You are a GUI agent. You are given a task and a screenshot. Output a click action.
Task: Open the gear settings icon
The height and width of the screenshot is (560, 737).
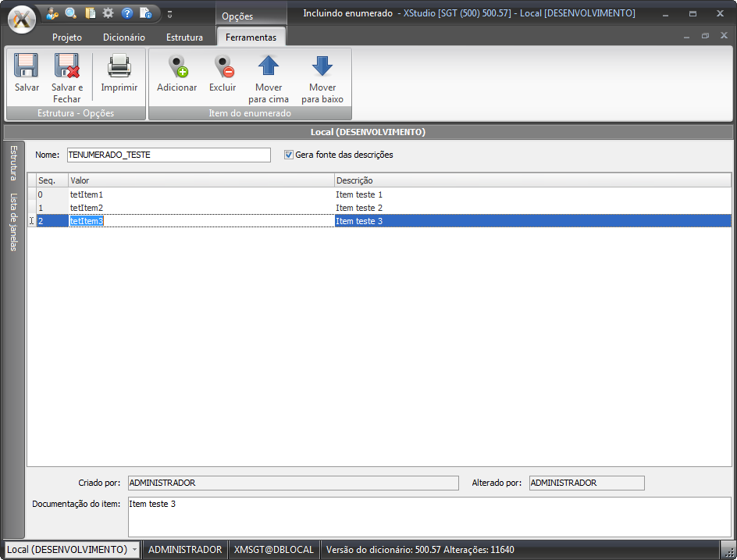pos(108,13)
